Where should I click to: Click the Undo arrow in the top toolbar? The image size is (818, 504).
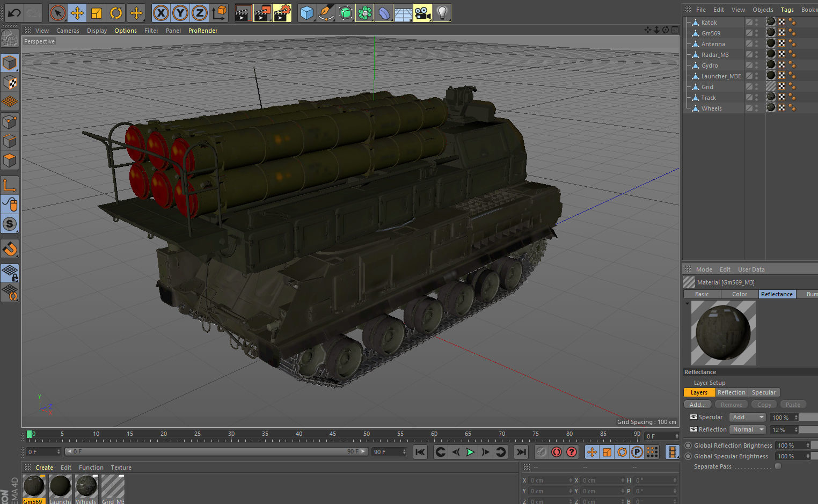(x=14, y=13)
